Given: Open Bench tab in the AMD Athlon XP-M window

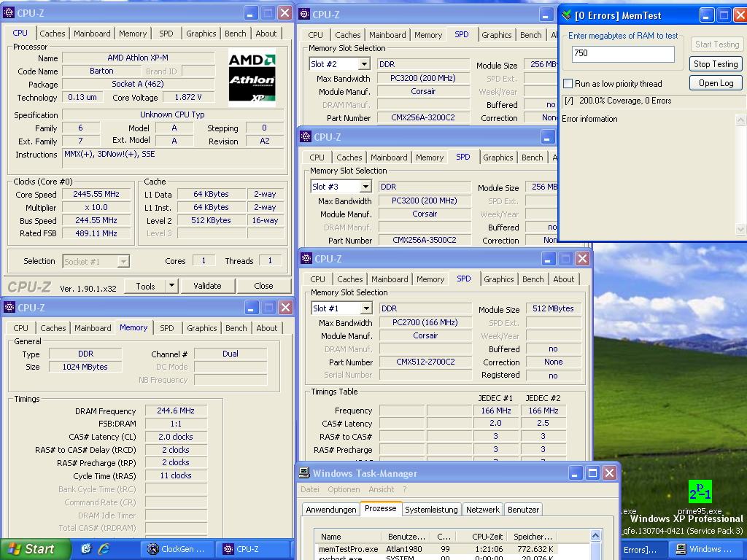Looking at the screenshot, I should 236,34.
